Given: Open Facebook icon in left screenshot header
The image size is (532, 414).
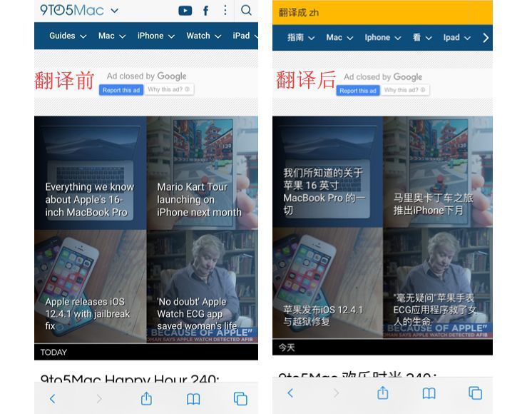Looking at the screenshot, I should pos(205,11).
